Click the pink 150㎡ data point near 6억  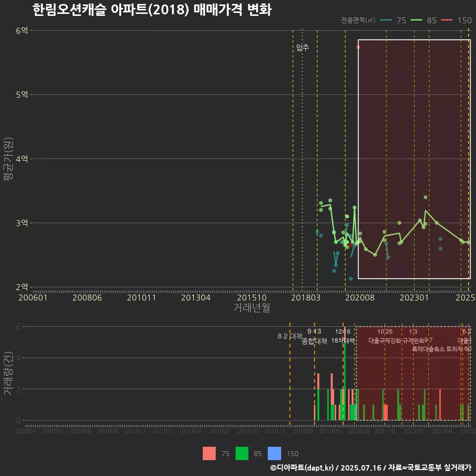click(x=358, y=47)
